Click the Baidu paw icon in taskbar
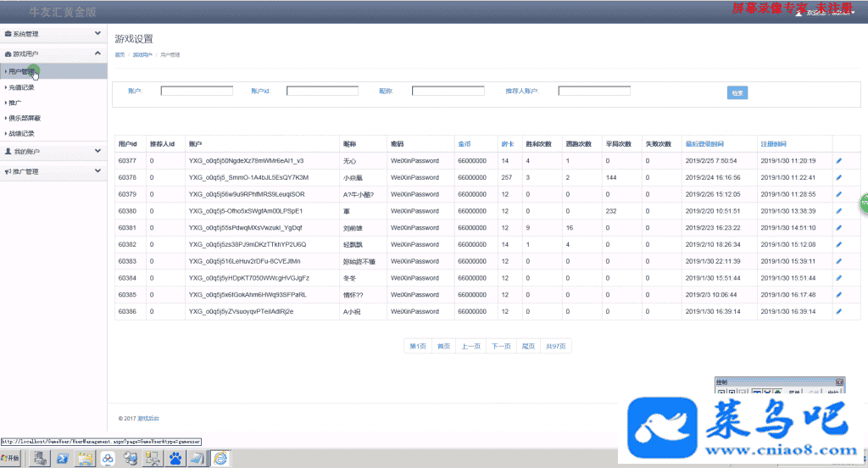 click(x=175, y=458)
